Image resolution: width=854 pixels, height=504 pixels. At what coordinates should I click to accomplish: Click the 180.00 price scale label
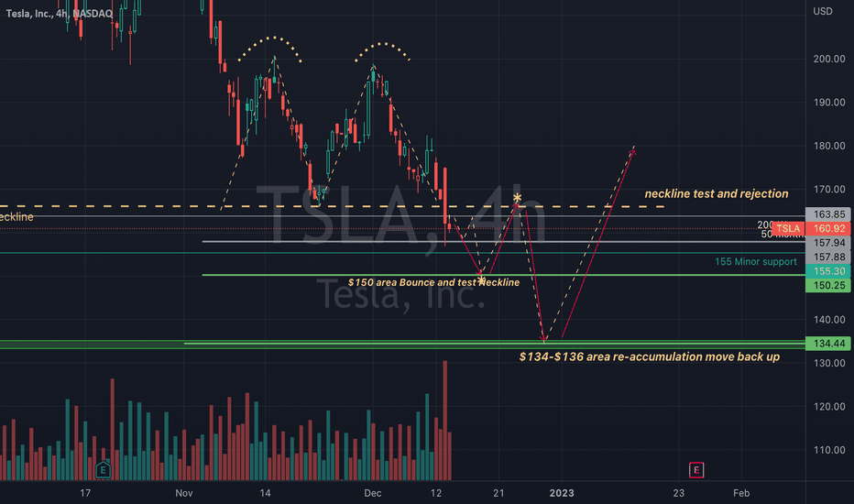click(x=829, y=146)
